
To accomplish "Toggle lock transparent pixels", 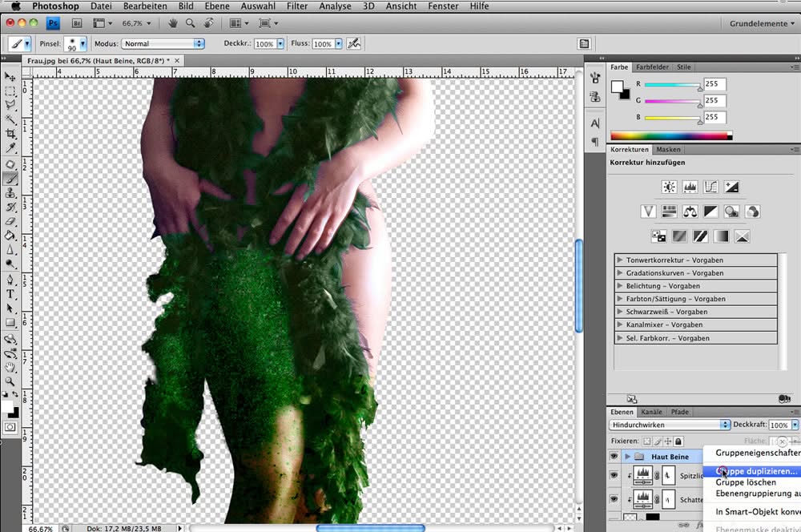I will 647,441.
